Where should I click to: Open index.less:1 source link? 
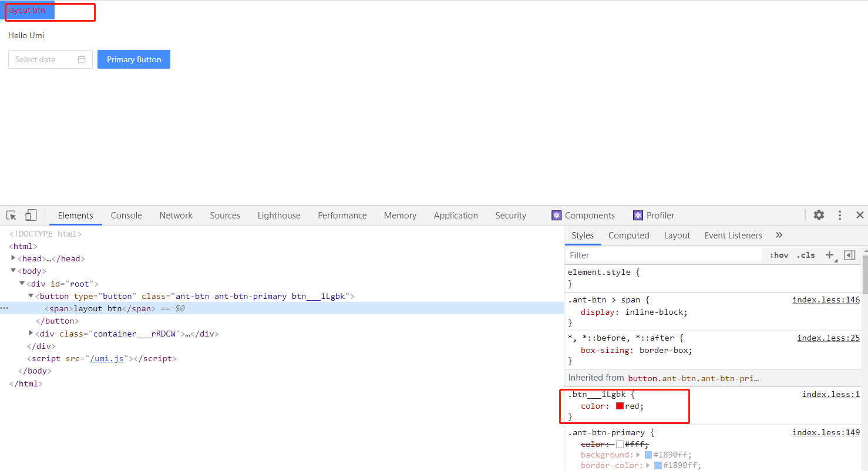coord(830,394)
